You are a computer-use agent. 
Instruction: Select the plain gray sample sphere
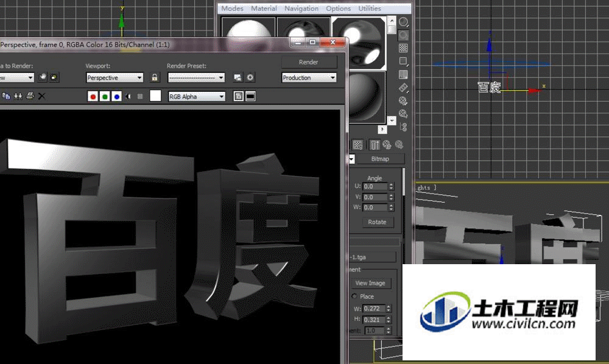tap(367, 97)
